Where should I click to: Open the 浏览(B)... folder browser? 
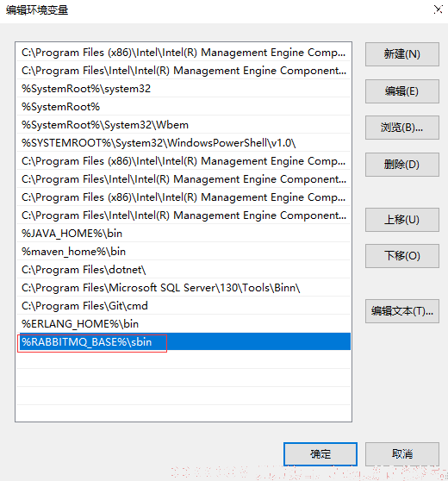pos(402,128)
